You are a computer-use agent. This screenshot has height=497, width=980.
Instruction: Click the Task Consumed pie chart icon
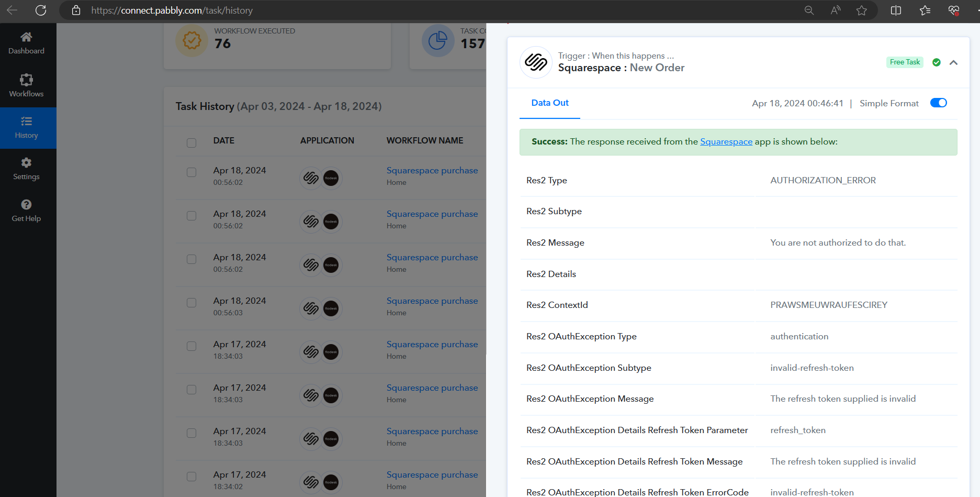438,40
